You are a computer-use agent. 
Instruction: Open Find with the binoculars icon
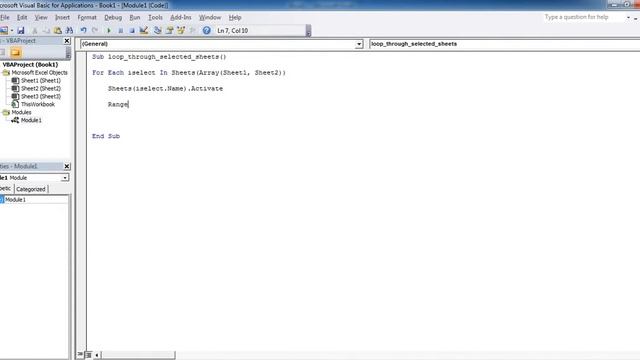coord(69,31)
